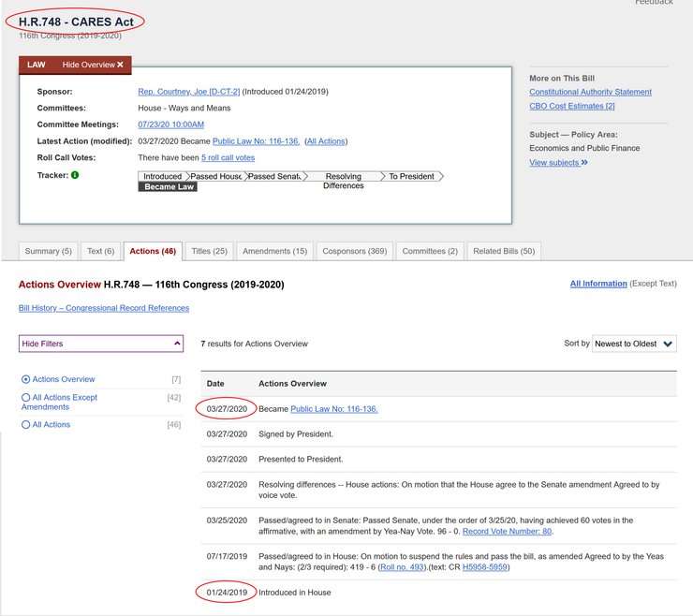The width and height of the screenshot is (693, 616).
Task: Click the Passed House tracker step
Action: pyautogui.click(x=216, y=176)
